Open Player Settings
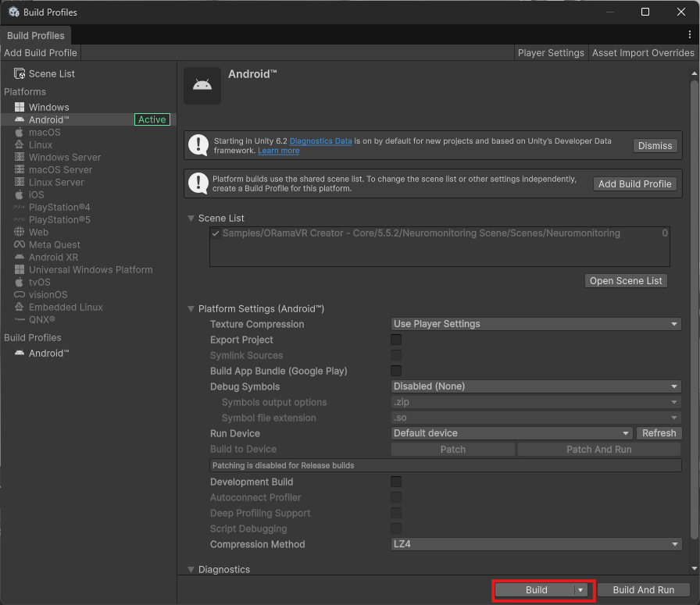700x605 pixels. (551, 52)
